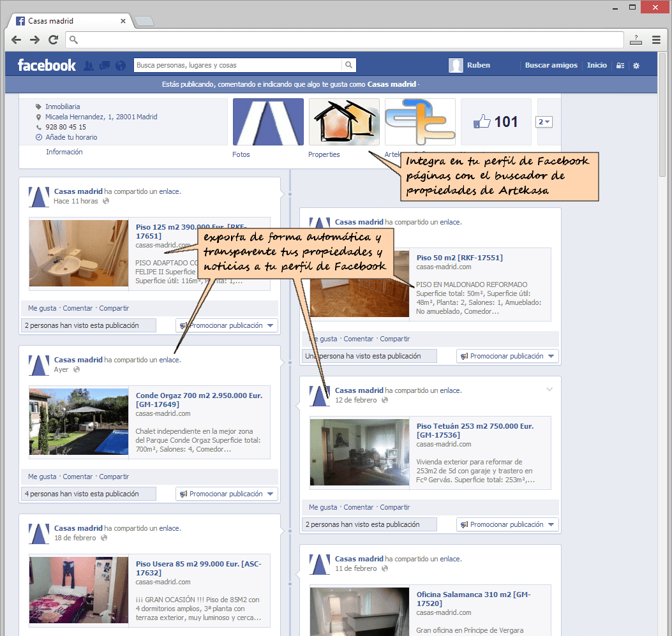Click the Facebook friend requests icon
The height and width of the screenshot is (636, 672).
coord(89,66)
